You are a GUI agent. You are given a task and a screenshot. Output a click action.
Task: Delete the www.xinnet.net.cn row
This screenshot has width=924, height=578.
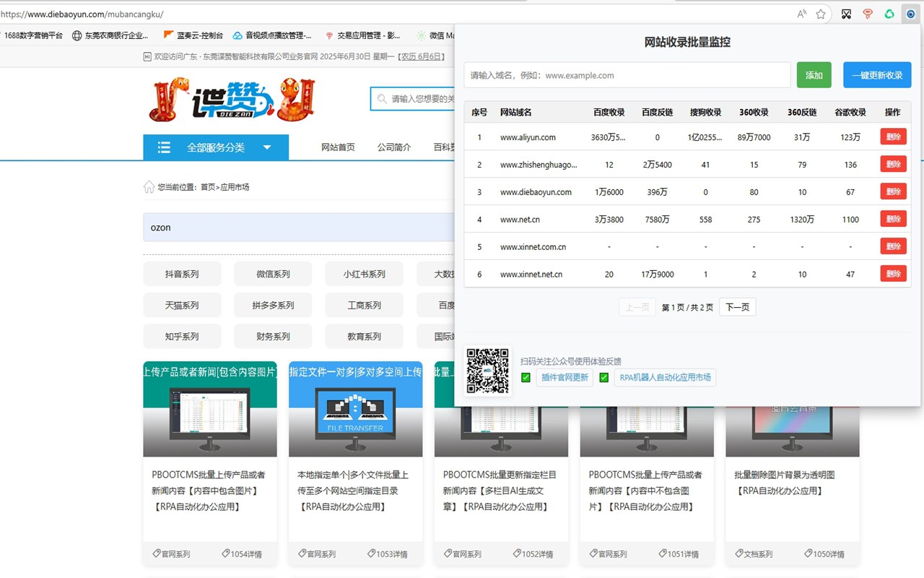(893, 274)
